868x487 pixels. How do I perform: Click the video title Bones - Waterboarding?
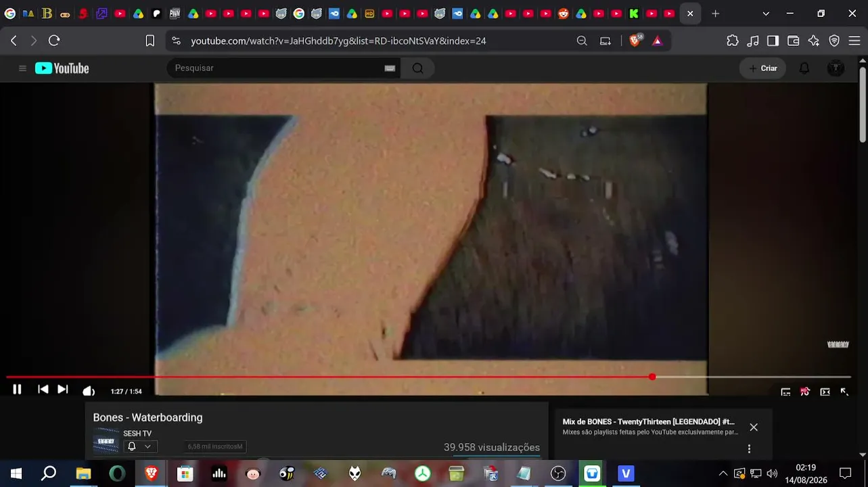click(x=147, y=417)
